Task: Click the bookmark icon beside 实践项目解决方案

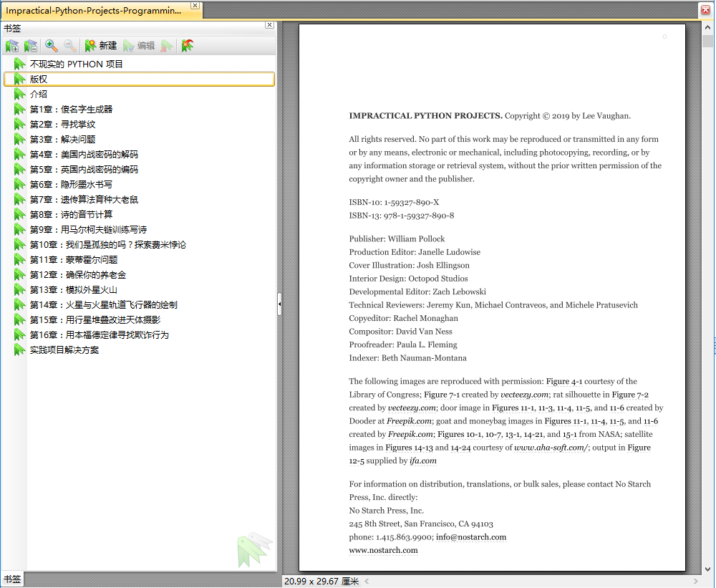Action: [19, 350]
